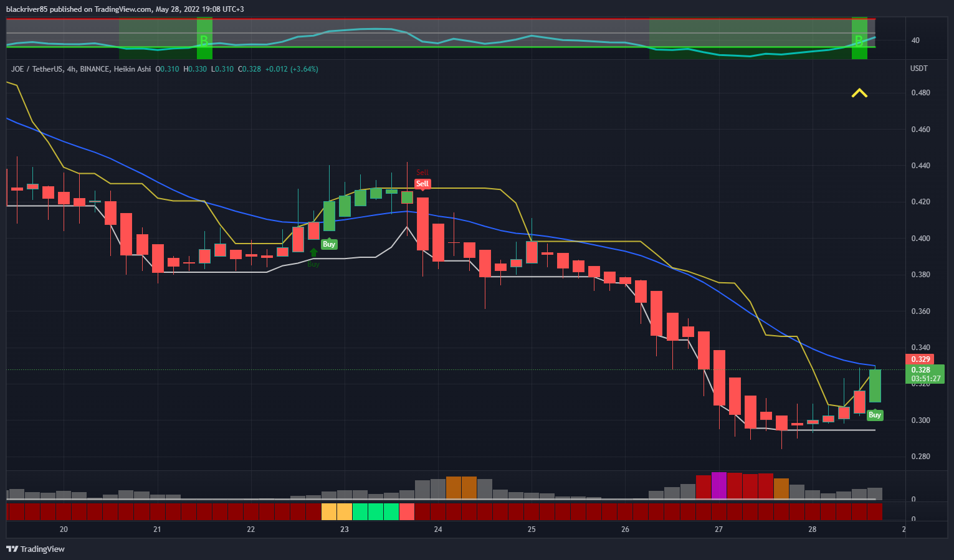This screenshot has height=560, width=954.
Task: Click the first green B marker in the oscillator pane
Action: pyautogui.click(x=204, y=42)
